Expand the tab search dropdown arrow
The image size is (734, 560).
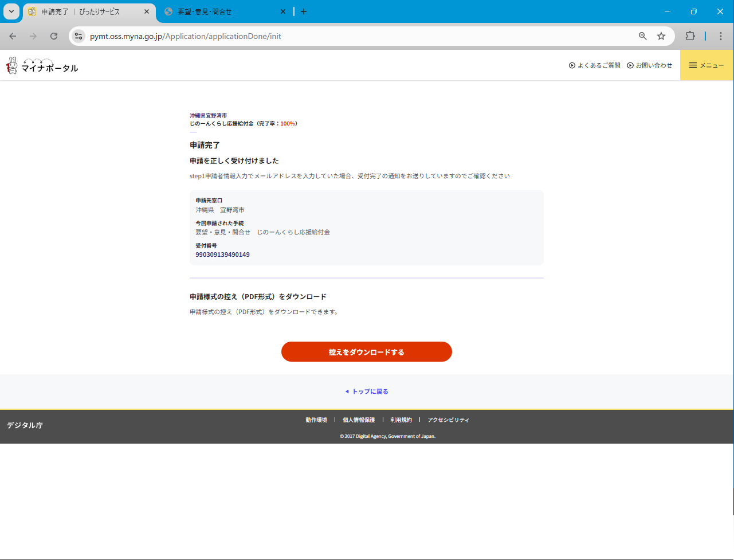click(11, 11)
